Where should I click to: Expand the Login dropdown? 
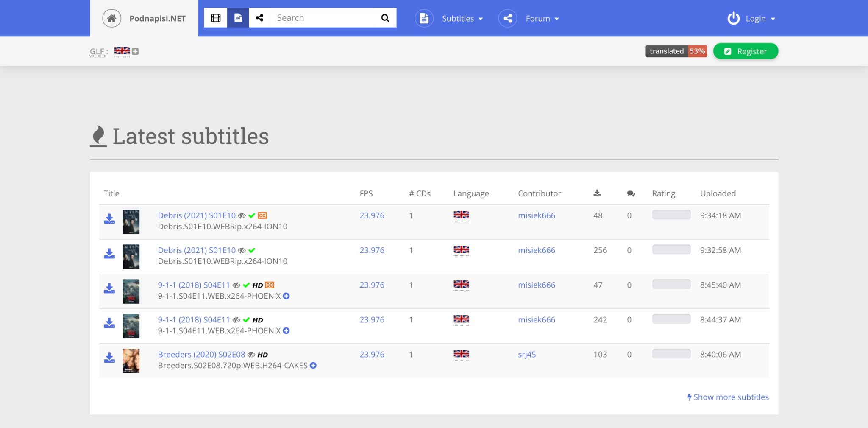point(760,19)
